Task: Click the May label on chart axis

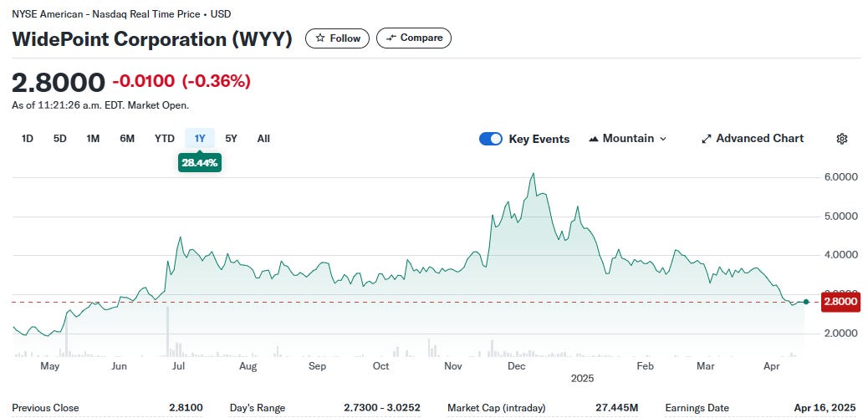Action: click(x=50, y=366)
